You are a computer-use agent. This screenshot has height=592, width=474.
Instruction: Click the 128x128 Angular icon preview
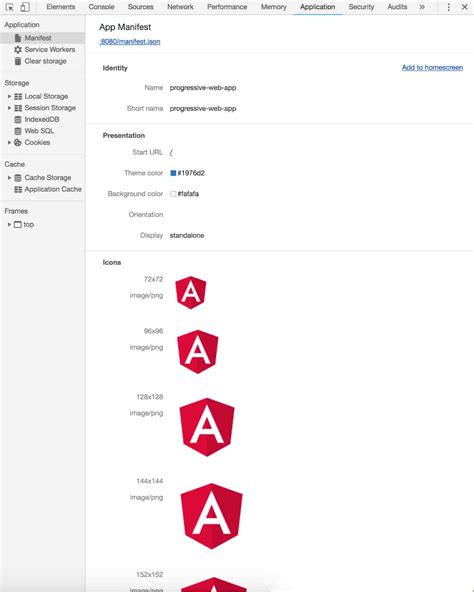[207, 427]
